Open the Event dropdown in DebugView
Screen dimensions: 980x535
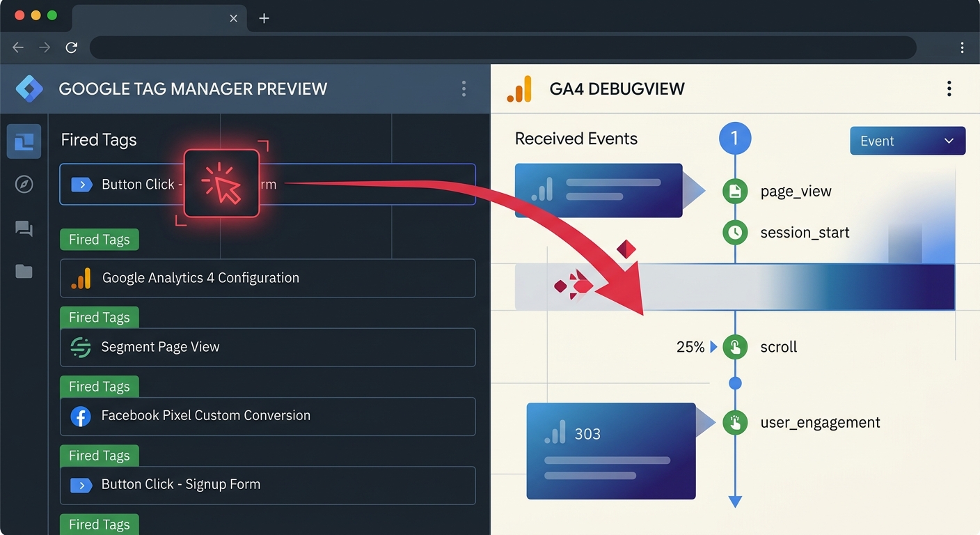pos(907,140)
